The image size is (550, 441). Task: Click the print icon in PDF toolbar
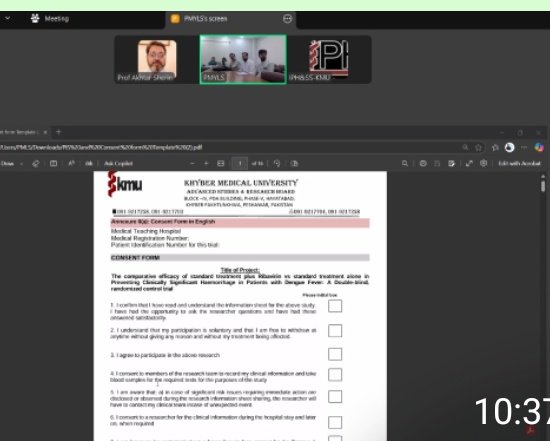(423, 163)
